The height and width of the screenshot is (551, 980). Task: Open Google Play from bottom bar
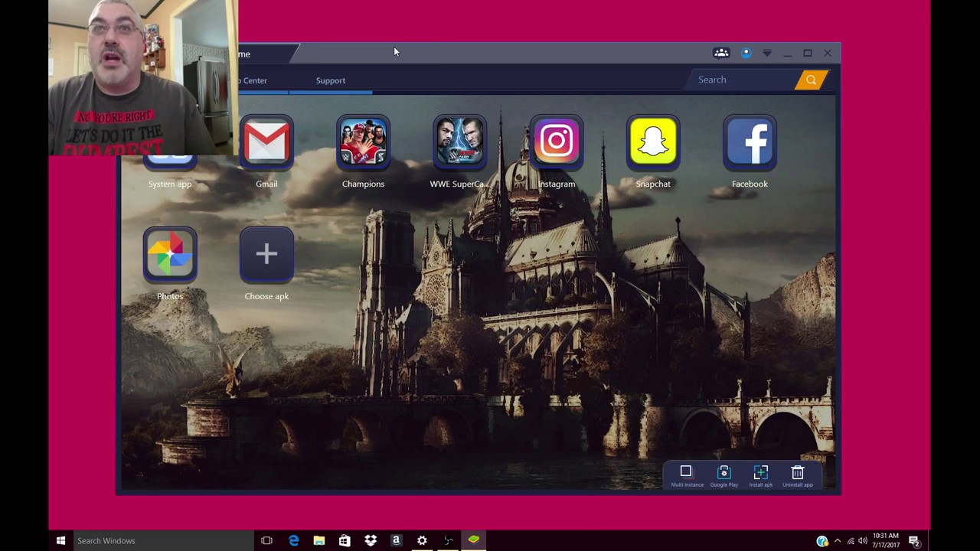pos(724,475)
